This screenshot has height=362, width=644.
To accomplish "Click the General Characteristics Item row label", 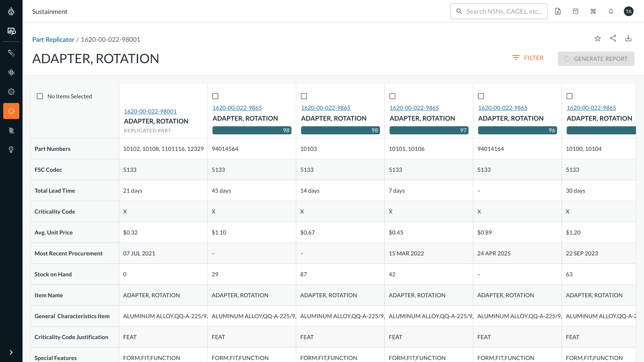I will (72, 316).
